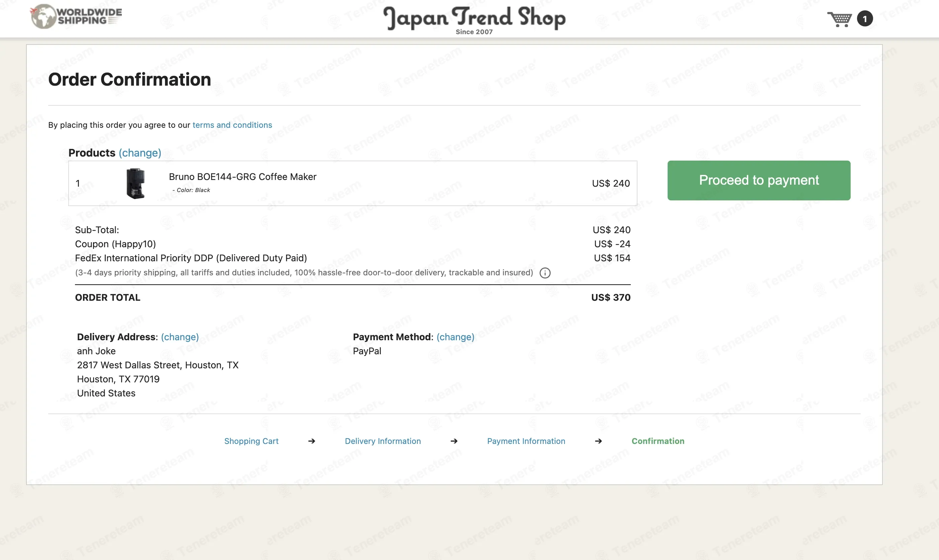Click the Bruno coffee maker thumbnail
Screen dimensions: 939x560
point(136,183)
